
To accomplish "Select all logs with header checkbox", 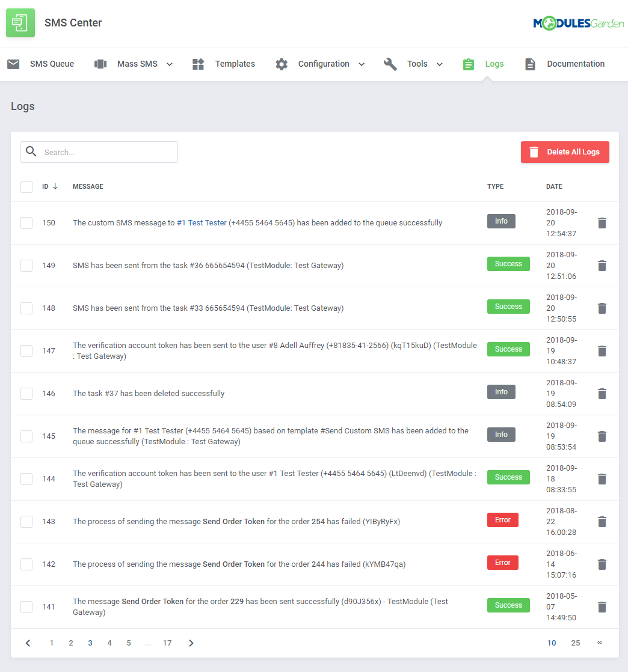I will (x=26, y=187).
